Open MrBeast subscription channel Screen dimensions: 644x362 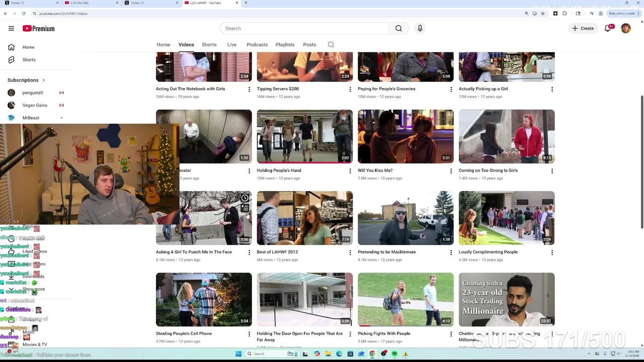[31, 118]
